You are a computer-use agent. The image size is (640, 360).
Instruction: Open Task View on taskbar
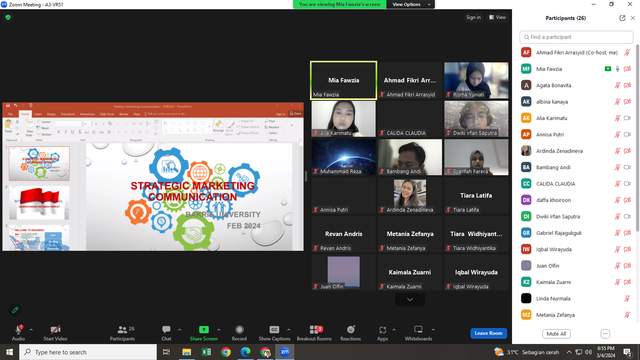(x=166, y=352)
